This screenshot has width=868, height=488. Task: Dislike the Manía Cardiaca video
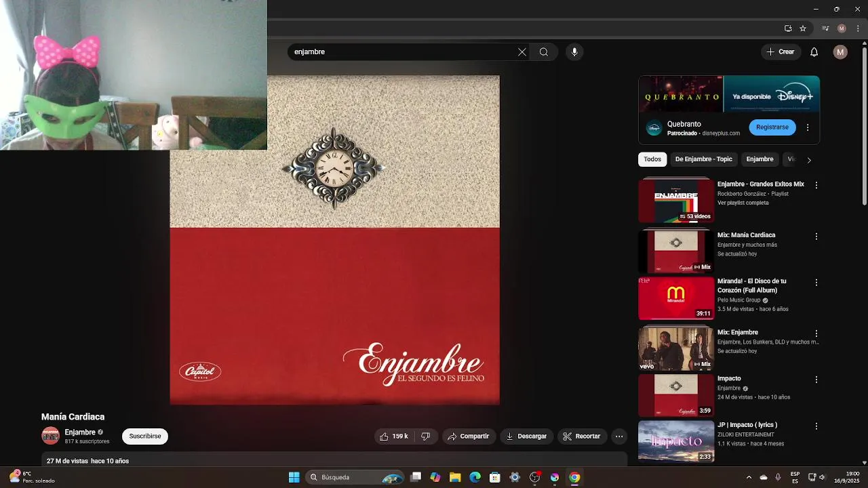click(425, 436)
